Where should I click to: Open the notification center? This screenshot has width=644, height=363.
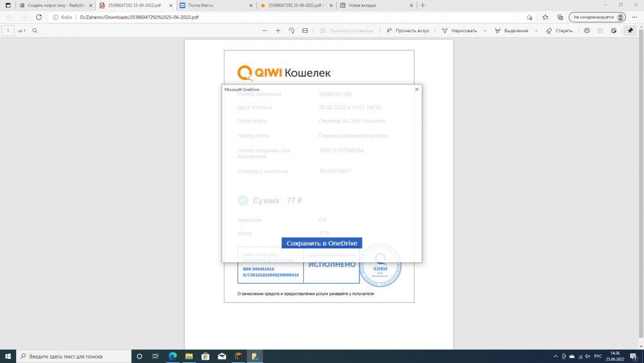click(634, 356)
